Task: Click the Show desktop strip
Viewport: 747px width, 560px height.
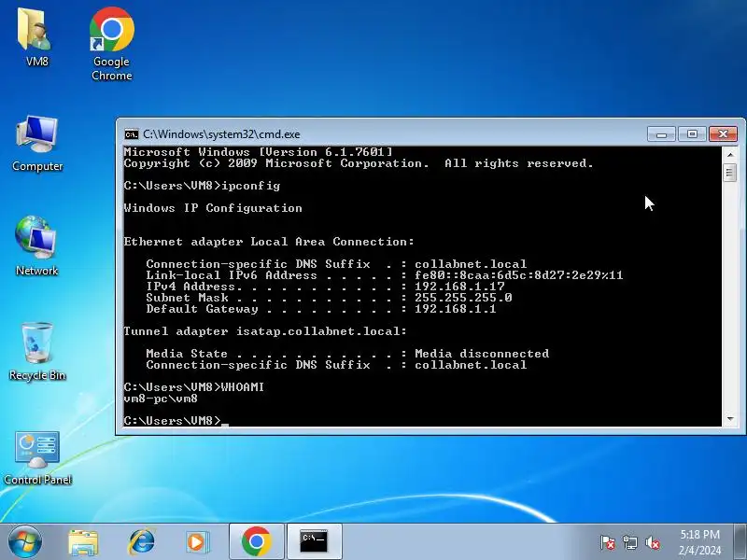Action: (740, 542)
